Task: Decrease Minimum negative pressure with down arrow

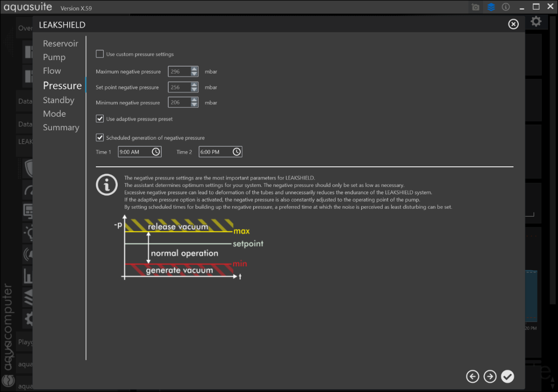Action: 194,105
